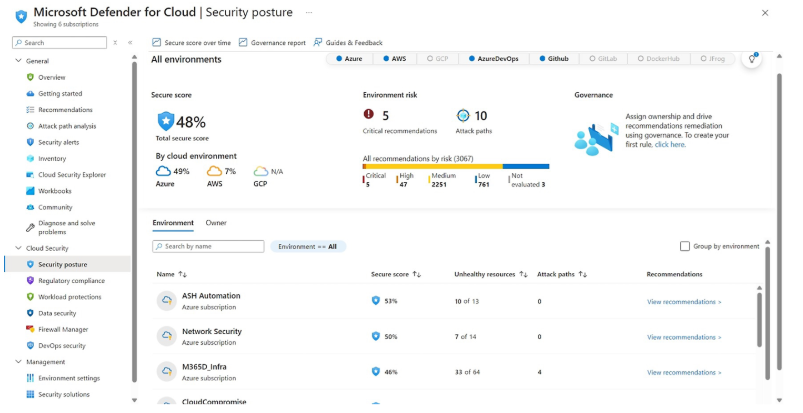Collapse the Cloud Security section
803x413 pixels.
pyautogui.click(x=19, y=248)
